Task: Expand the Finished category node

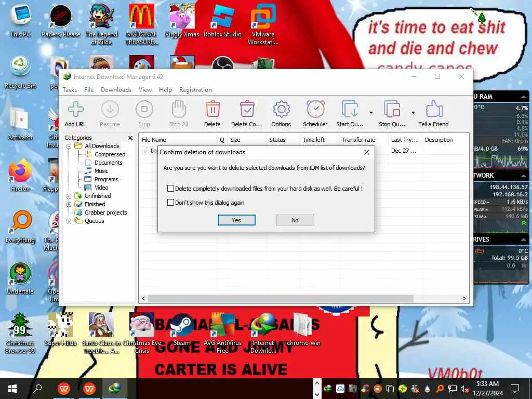Action: pos(69,205)
